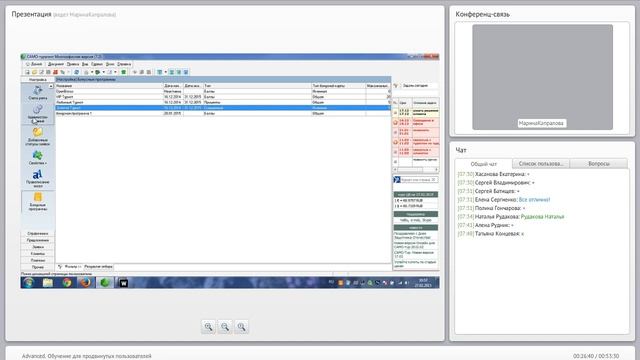Viewport: 640px width, 360px height.
Task: Sort the table by the Тип бонусной карты column header
Action: (x=338, y=86)
